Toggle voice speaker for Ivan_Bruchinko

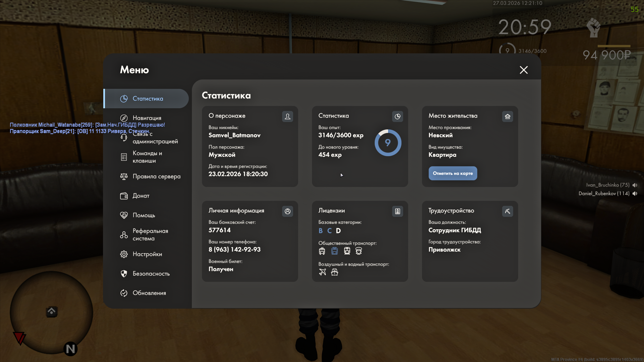pos(635,185)
